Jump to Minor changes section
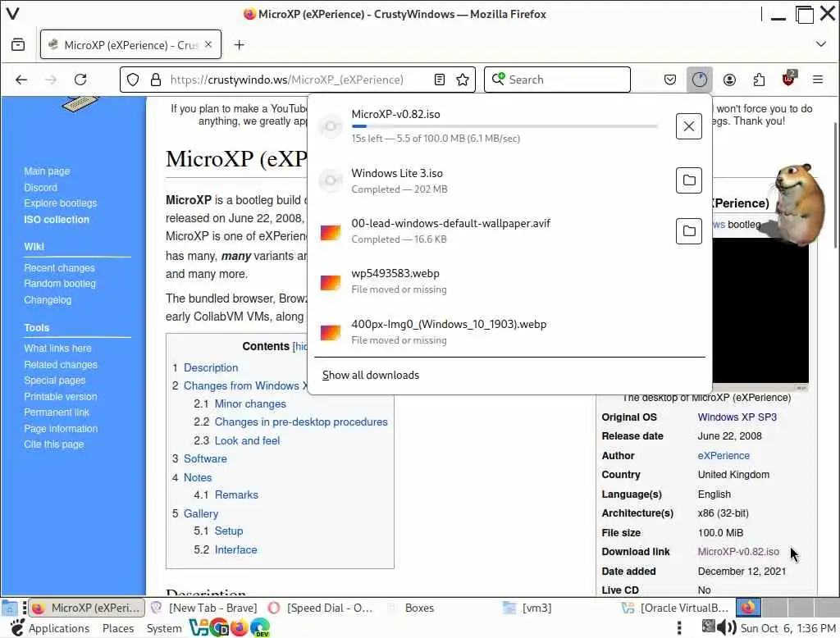 coord(250,404)
